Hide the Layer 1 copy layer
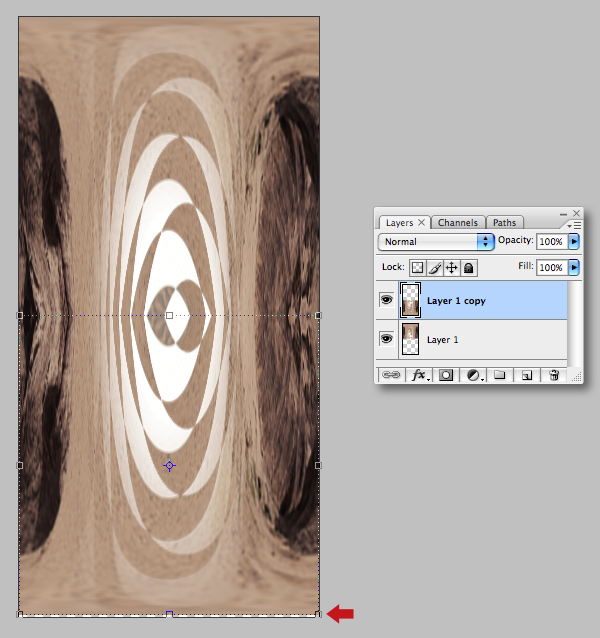 386,300
